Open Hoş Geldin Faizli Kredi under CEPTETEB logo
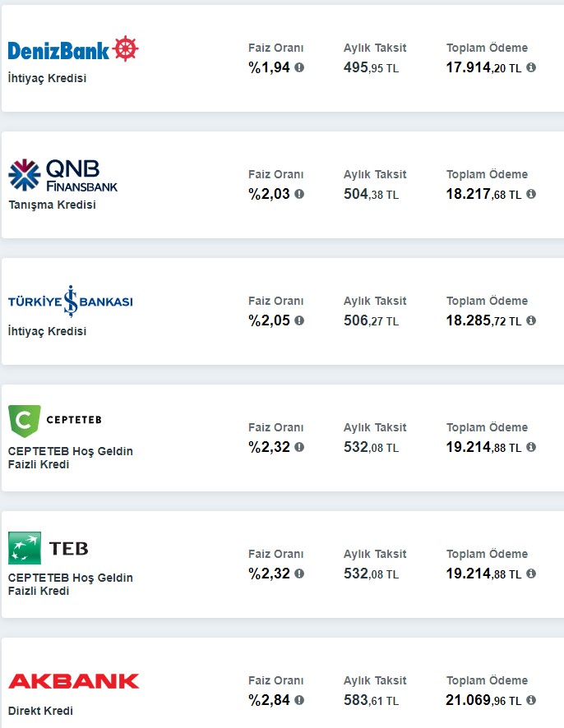The width and height of the screenshot is (564, 728). (71, 458)
